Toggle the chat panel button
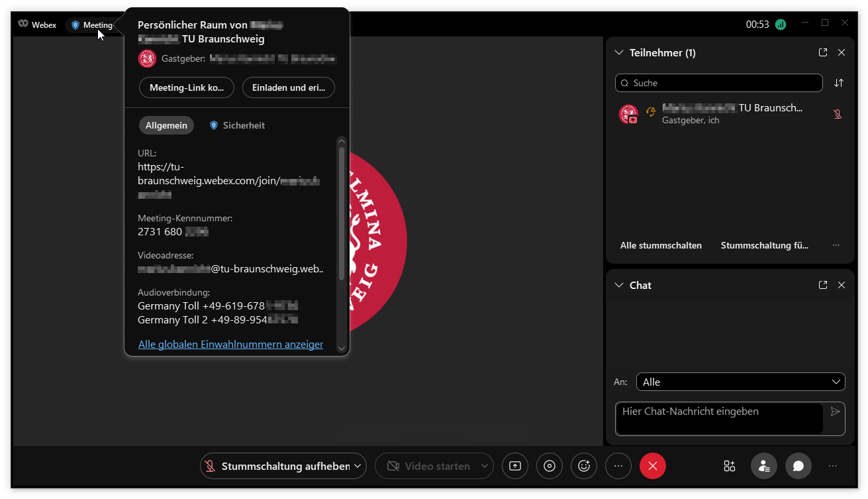The width and height of the screenshot is (868, 499). pyautogui.click(x=798, y=466)
